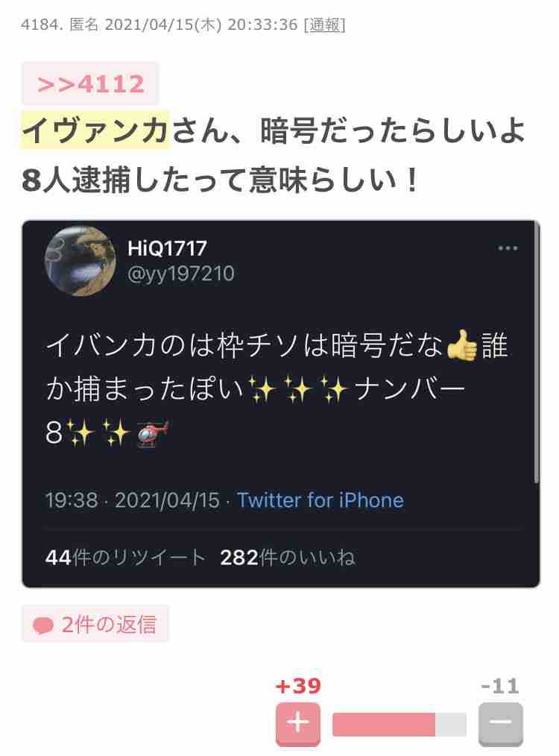
Task: Click the @yy197210 handle
Action: [x=180, y=274]
